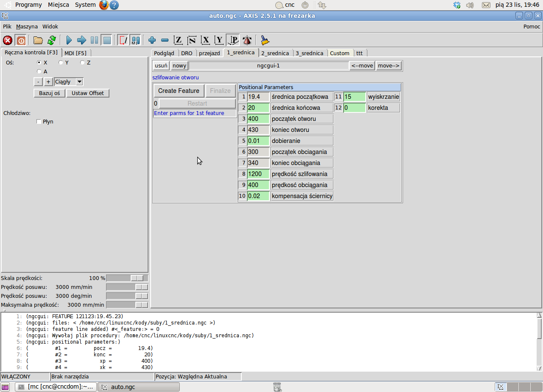
Task: Click the nowy button
Action: (x=179, y=66)
